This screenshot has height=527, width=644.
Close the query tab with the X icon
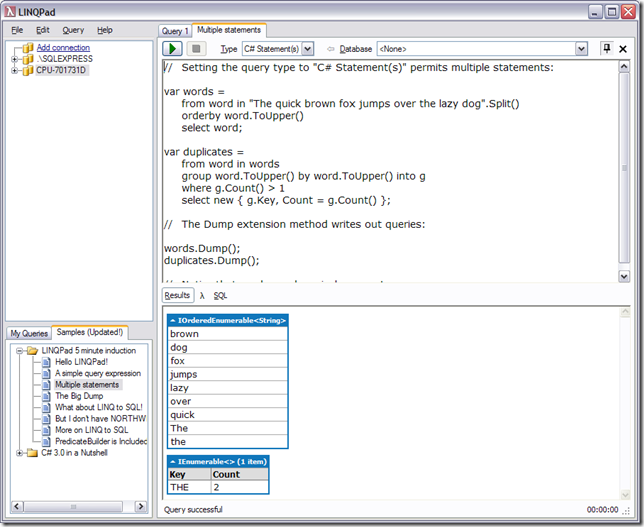pos(623,48)
